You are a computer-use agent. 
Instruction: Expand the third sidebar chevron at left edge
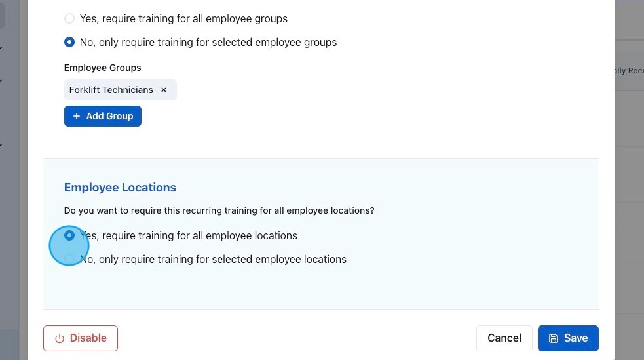pyautogui.click(x=1, y=145)
